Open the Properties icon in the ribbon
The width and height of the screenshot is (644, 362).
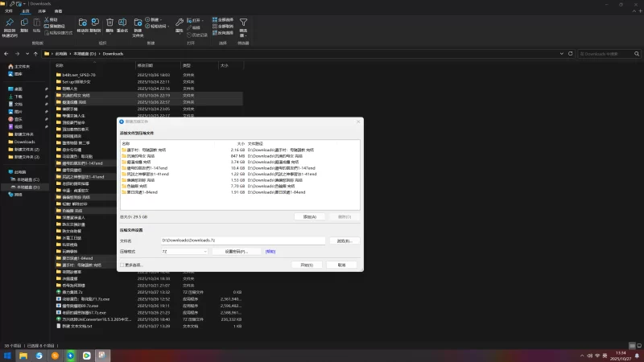pyautogui.click(x=179, y=24)
